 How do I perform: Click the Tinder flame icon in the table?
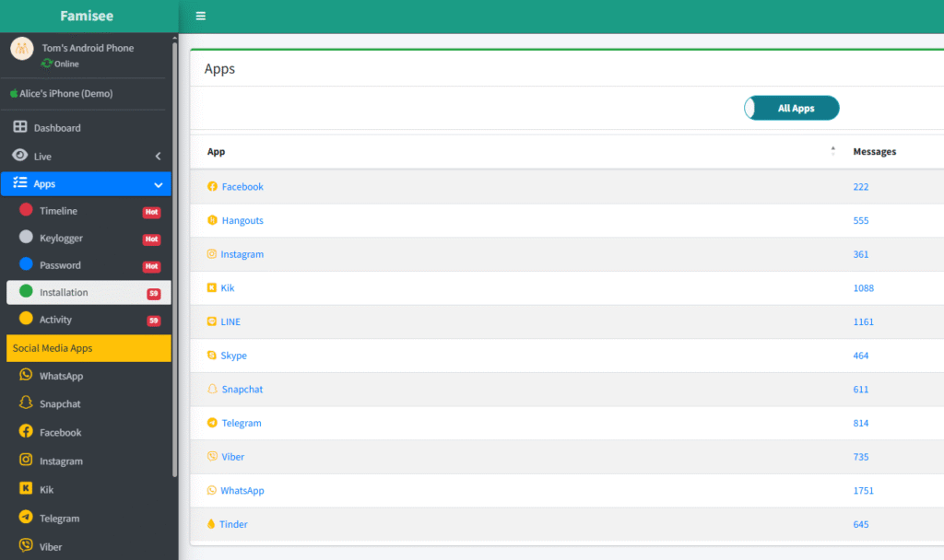click(x=211, y=524)
